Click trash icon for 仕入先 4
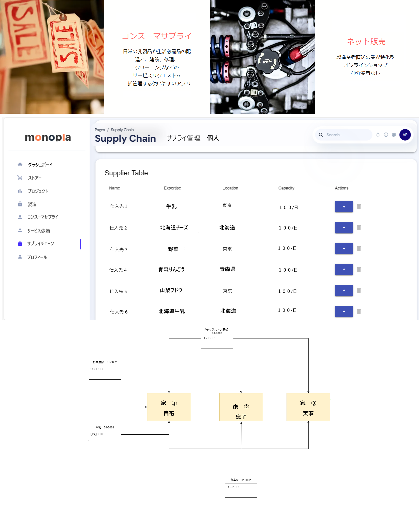Image resolution: width=420 pixels, height=514 pixels. pos(359,270)
